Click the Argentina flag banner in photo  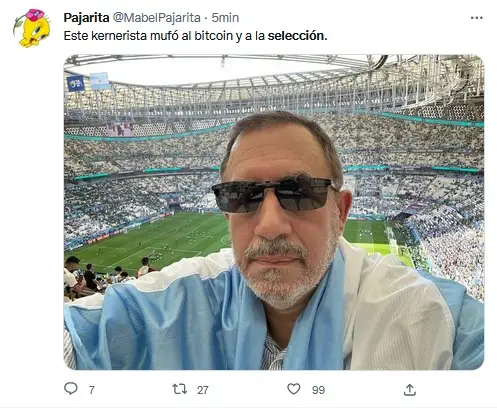coord(99,81)
